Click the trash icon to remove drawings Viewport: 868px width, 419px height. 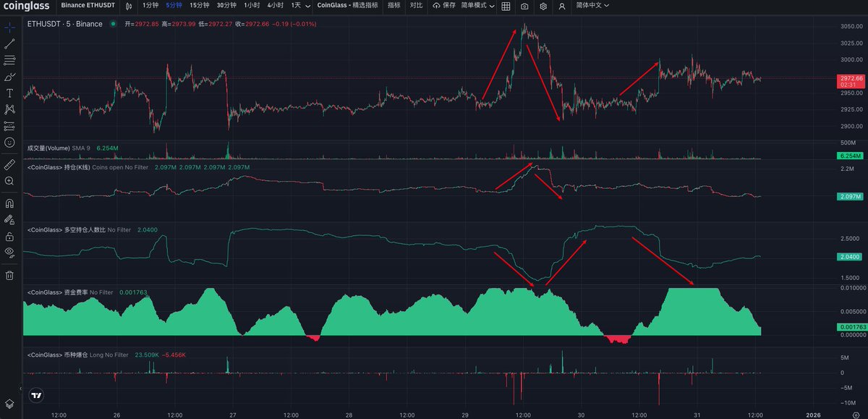tap(9, 275)
